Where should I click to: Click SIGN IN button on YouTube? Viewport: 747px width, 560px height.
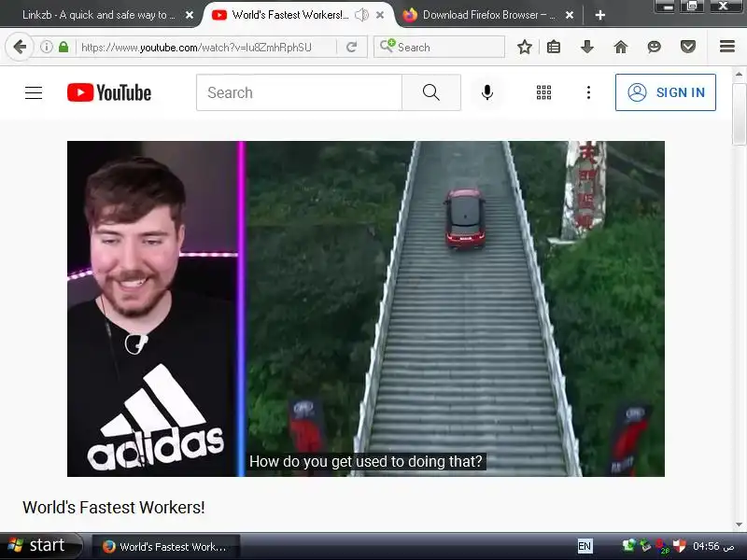click(x=666, y=92)
